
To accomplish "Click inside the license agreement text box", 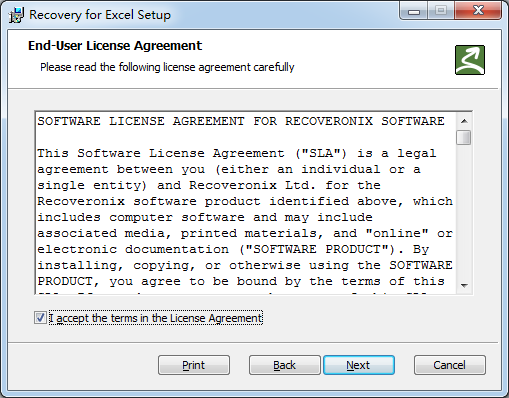I will 246,203.
